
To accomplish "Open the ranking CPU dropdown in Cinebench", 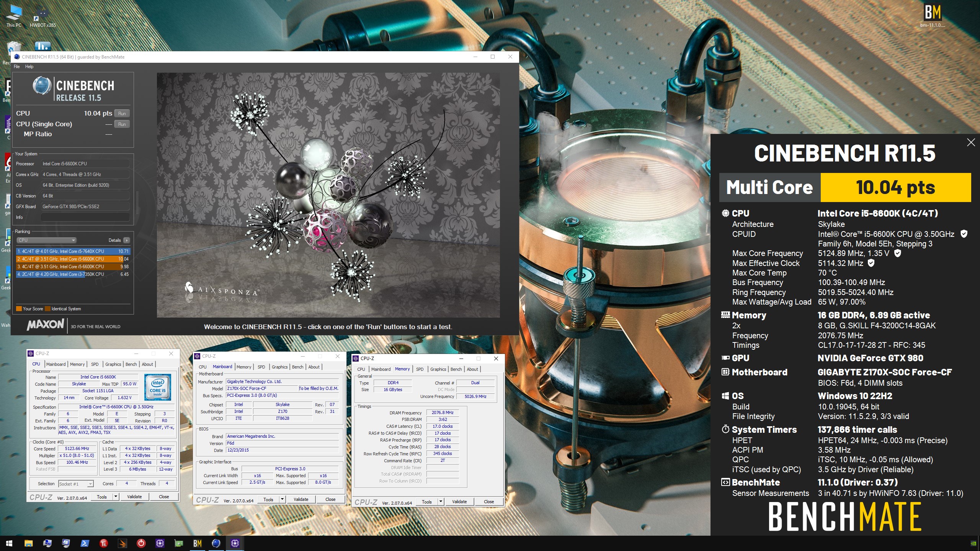I will [x=47, y=240].
